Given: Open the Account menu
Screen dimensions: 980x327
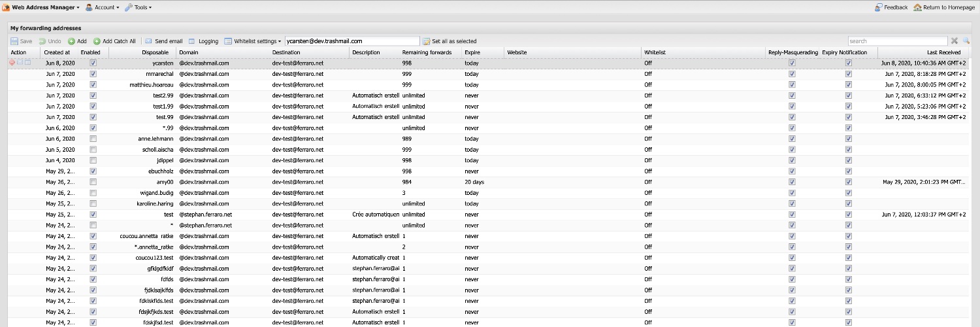Looking at the screenshot, I should tap(103, 7).
